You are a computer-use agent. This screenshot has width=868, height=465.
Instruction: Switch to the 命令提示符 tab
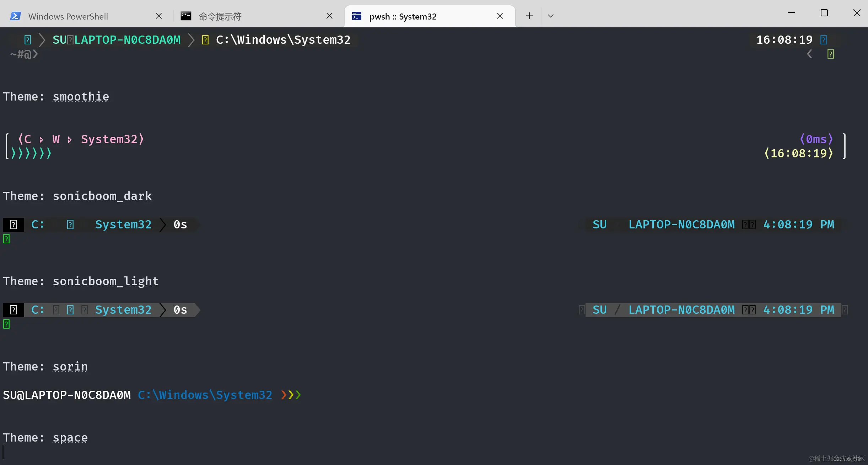coord(220,17)
